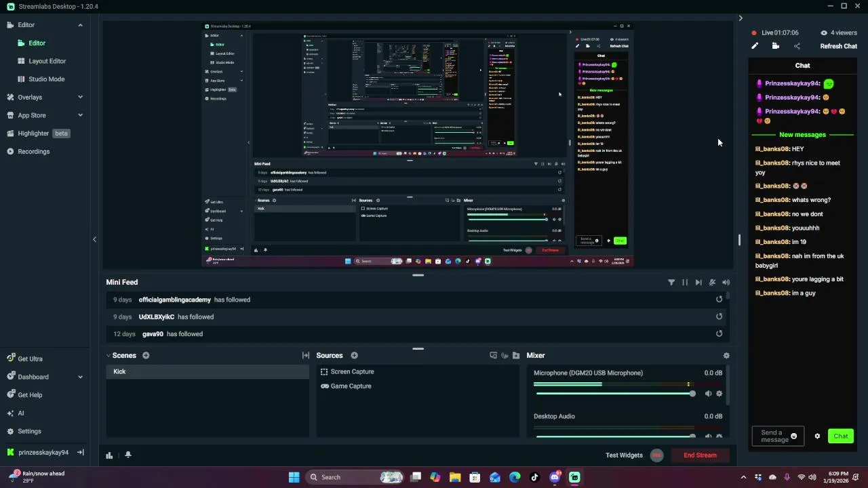This screenshot has height=488, width=868.
Task: Add a new source with the plus icon
Action: click(354, 355)
